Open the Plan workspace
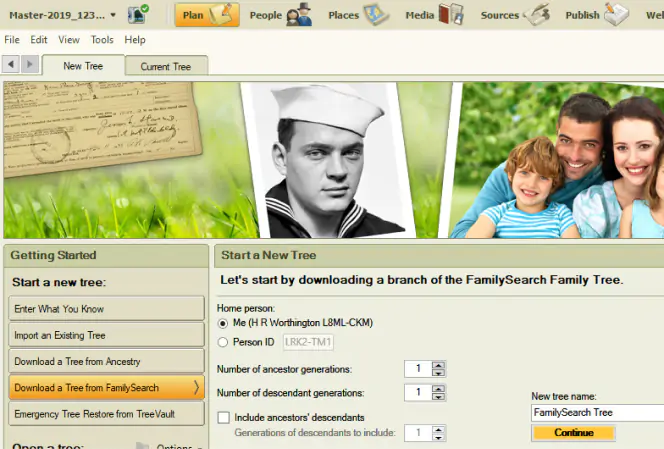Viewport: 664px width, 449px height. point(207,15)
